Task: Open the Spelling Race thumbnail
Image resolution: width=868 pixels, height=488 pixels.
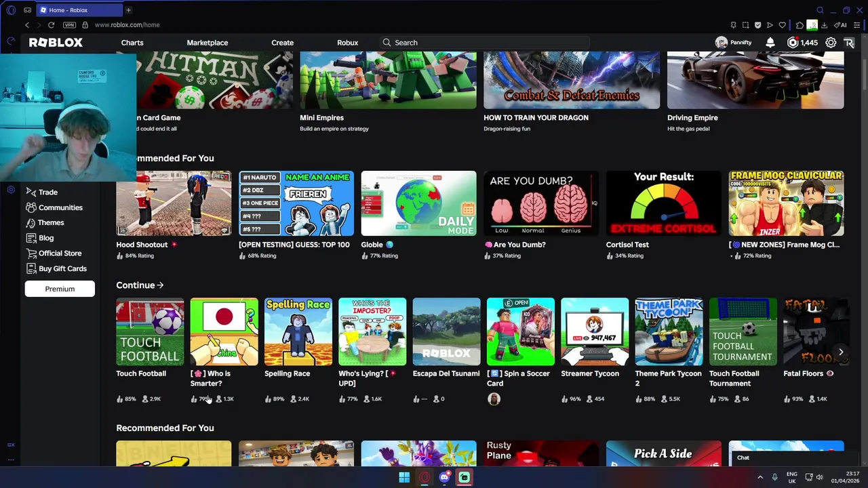Action: (298, 331)
